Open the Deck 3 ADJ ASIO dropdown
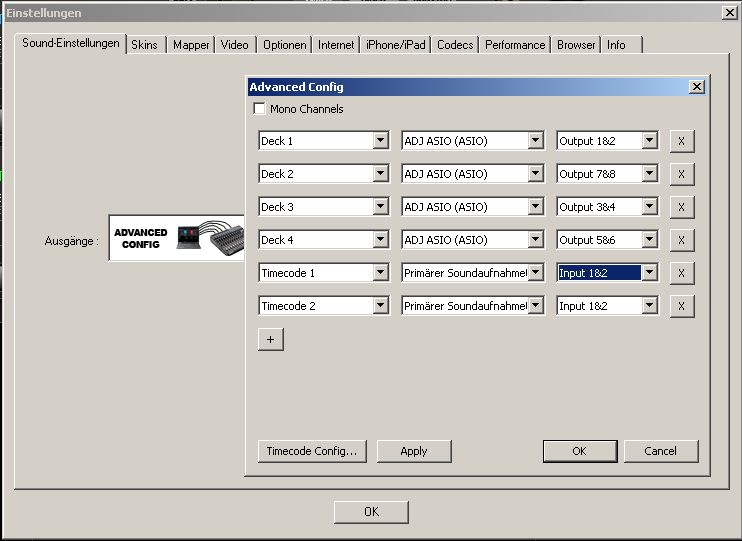Image resolution: width=742 pixels, height=541 pixels. tap(535, 207)
